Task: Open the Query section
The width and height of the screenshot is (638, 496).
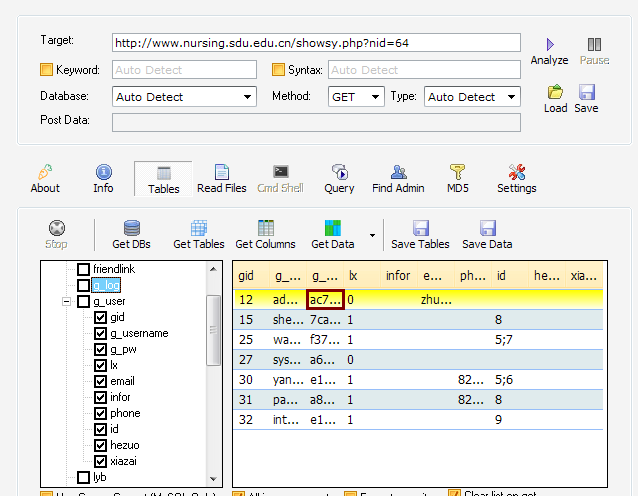Action: pos(339,179)
